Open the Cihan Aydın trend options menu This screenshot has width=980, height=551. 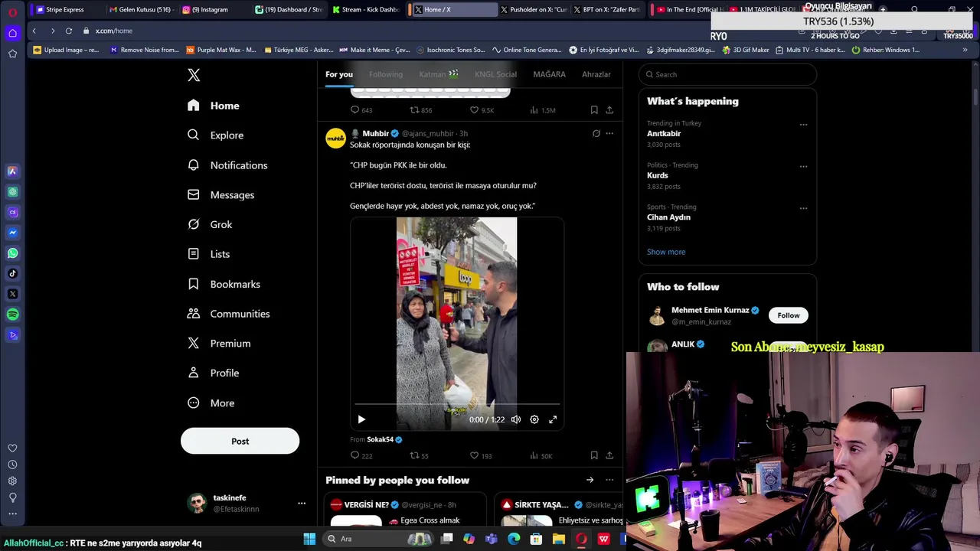click(x=803, y=207)
